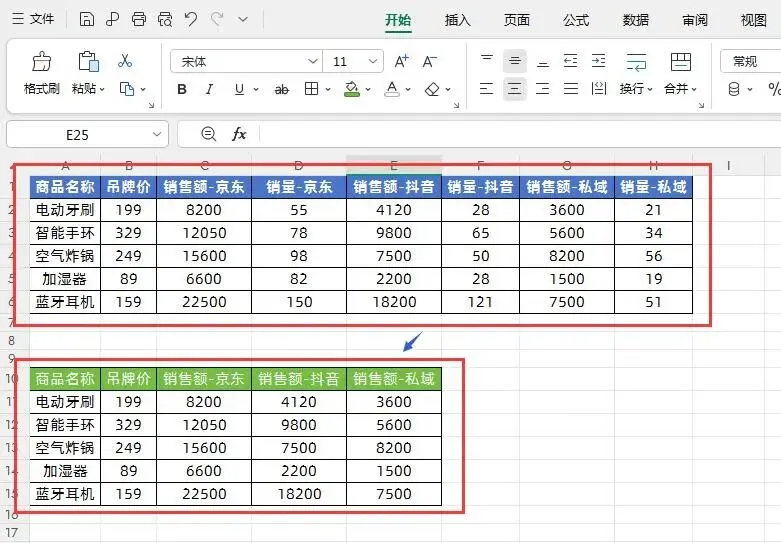Viewport: 781px width, 543px height.
Task: Expand the Clear eraser dropdown arrow
Action: point(448,90)
